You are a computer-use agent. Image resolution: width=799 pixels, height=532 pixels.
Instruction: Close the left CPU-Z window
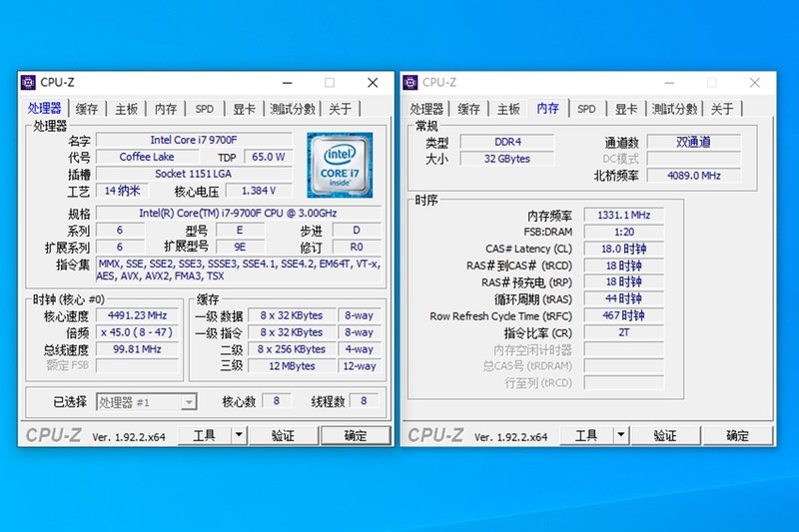point(373,83)
